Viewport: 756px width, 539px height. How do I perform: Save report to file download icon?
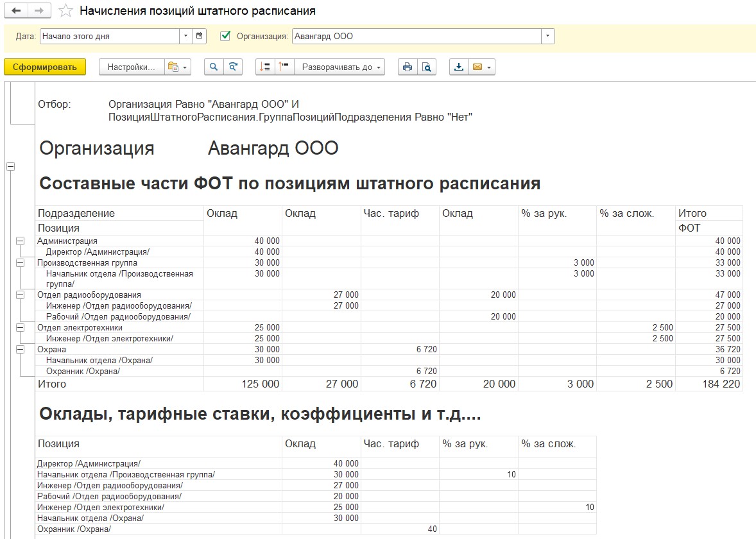point(459,67)
